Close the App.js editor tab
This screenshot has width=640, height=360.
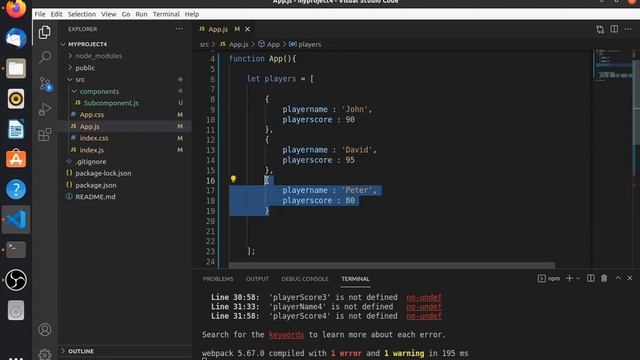coord(247,29)
